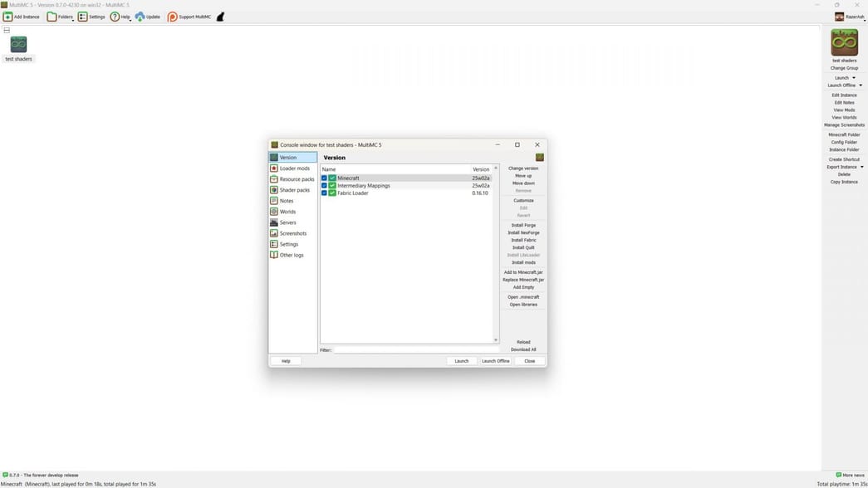Screen dimensions: 868x488
Task: Open the Other logs section
Action: (x=291, y=255)
